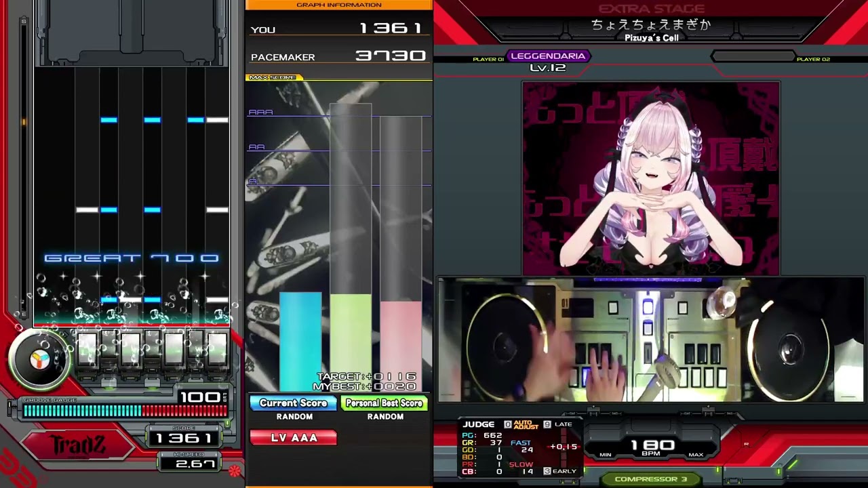Click the PLAYER 02 label
868x488 pixels.
[x=813, y=60]
